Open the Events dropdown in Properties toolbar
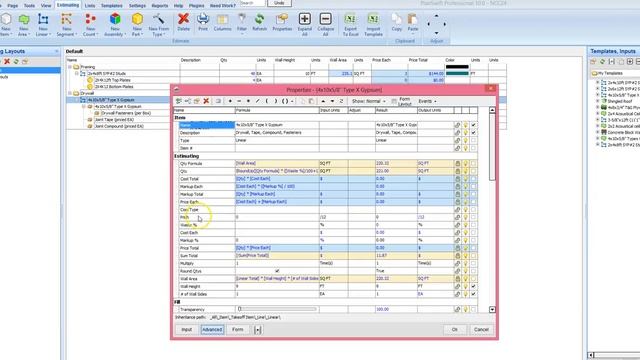The image size is (640, 360). 427,101
